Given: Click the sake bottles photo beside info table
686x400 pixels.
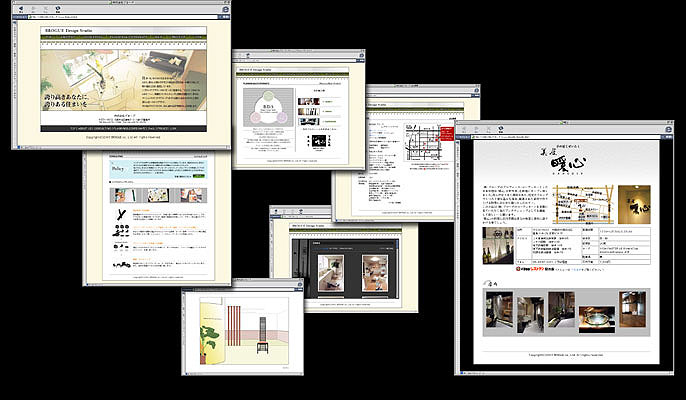Looking at the screenshot, I should (x=498, y=245).
